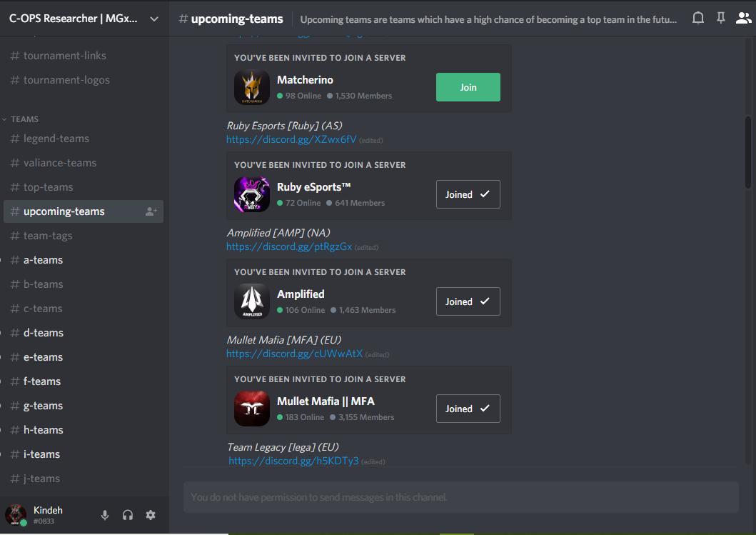Screen dimensions: 756x535
Task: Click Matcherino server name
Action: point(305,79)
